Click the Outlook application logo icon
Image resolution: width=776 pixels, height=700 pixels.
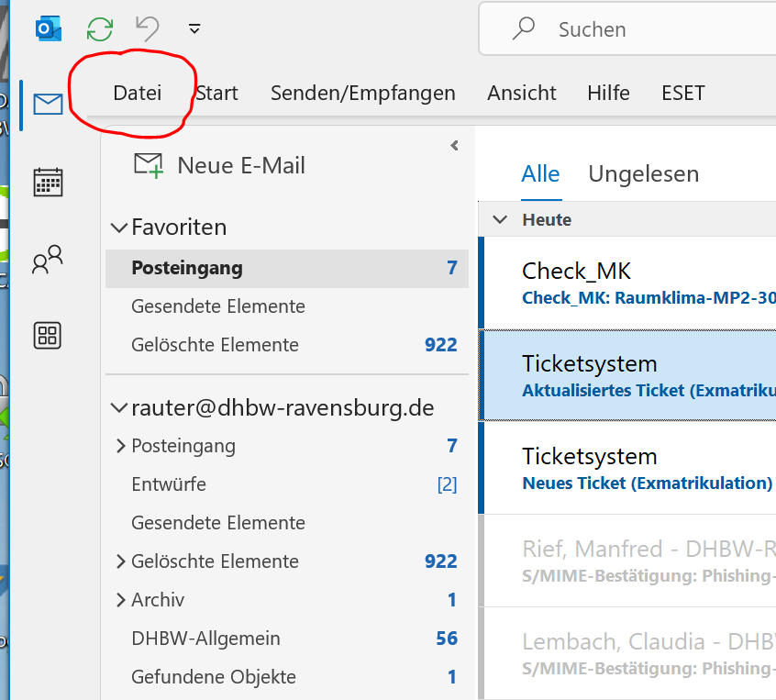(x=49, y=28)
